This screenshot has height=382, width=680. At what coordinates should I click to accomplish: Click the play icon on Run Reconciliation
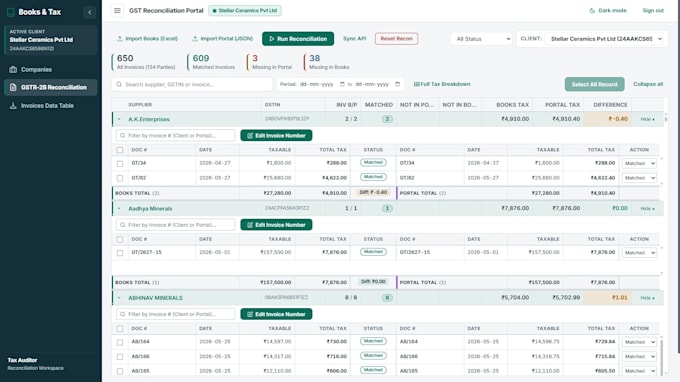(x=272, y=39)
